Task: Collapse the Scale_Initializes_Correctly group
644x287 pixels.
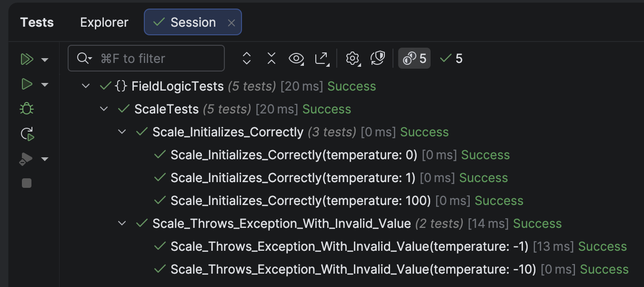Action: point(122,132)
